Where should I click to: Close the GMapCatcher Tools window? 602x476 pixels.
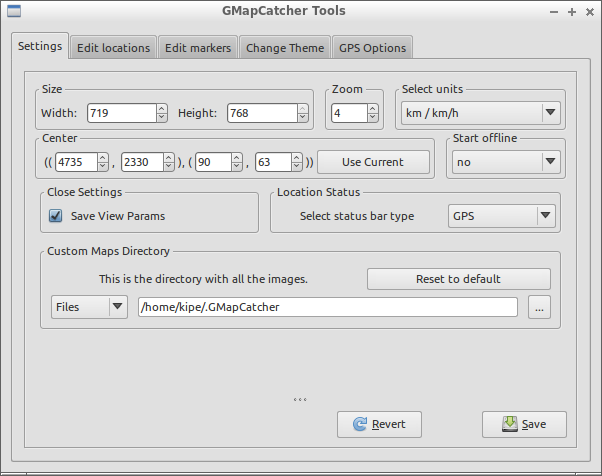pos(590,12)
